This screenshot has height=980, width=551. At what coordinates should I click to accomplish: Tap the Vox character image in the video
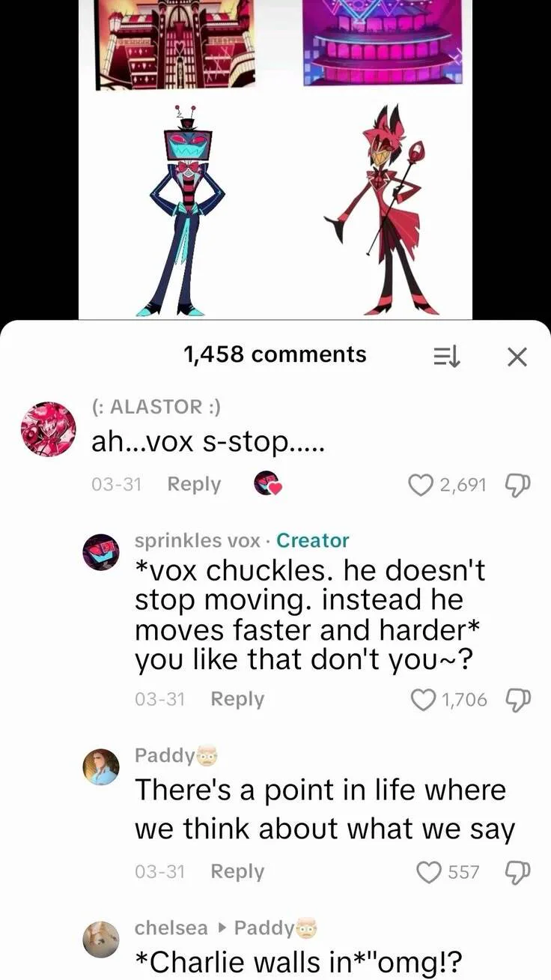pyautogui.click(x=178, y=211)
